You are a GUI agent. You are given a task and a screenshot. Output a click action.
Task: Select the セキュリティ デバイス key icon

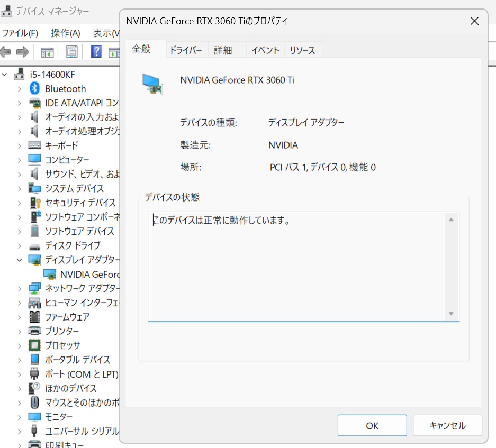coord(35,203)
